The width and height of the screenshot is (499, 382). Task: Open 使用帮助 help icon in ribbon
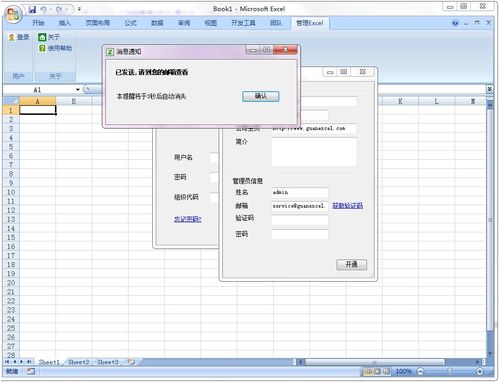[42, 48]
